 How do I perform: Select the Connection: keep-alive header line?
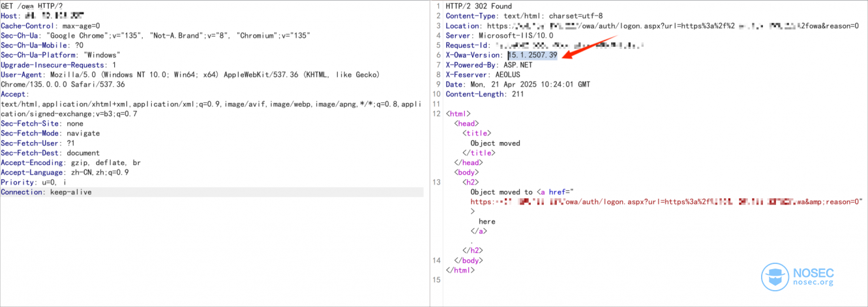[x=46, y=192]
